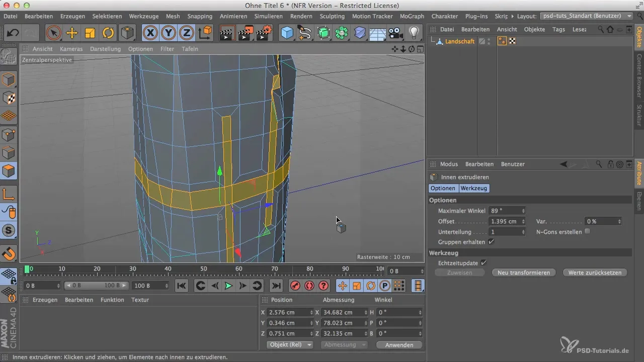Toggle the coordinate system icon

(x=205, y=33)
